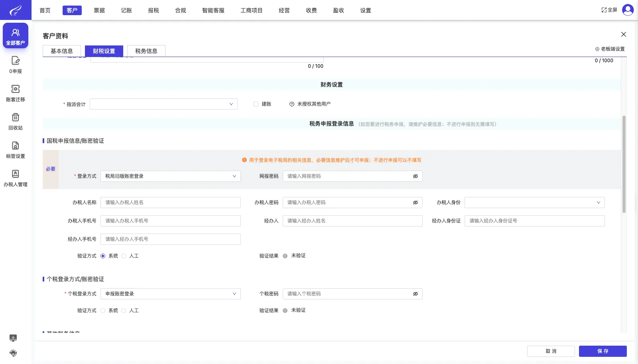Close the 客户资料 panel
The height and width of the screenshot is (364, 638).
tap(624, 34)
